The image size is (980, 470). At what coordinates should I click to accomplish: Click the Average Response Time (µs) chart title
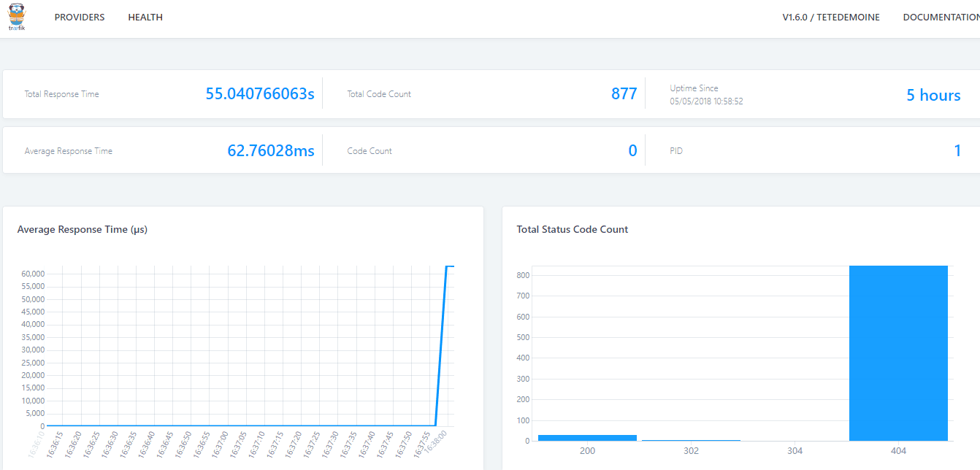click(83, 229)
